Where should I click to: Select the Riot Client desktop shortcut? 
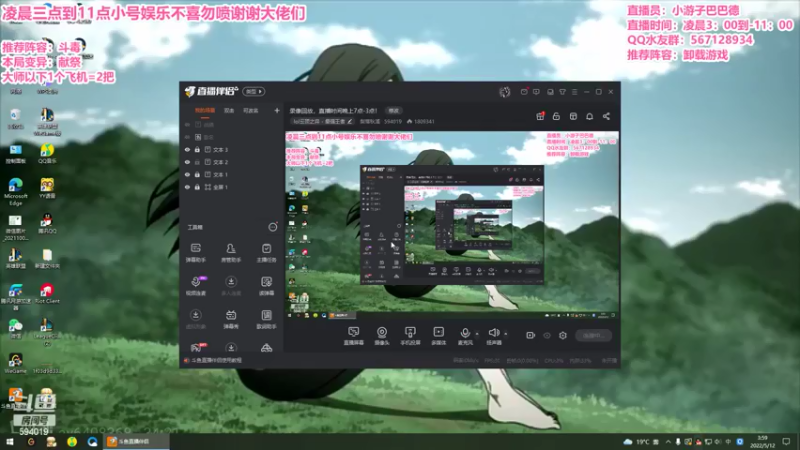(x=47, y=294)
